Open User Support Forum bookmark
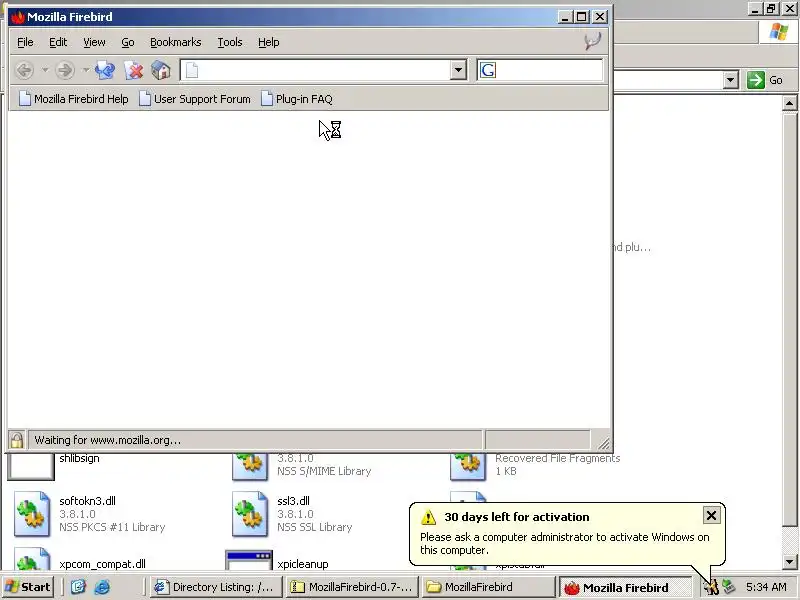This screenshot has width=800, height=600. point(195,99)
